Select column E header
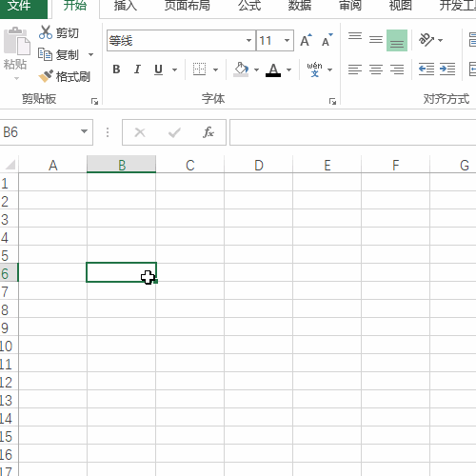The width and height of the screenshot is (476, 476). [327, 165]
